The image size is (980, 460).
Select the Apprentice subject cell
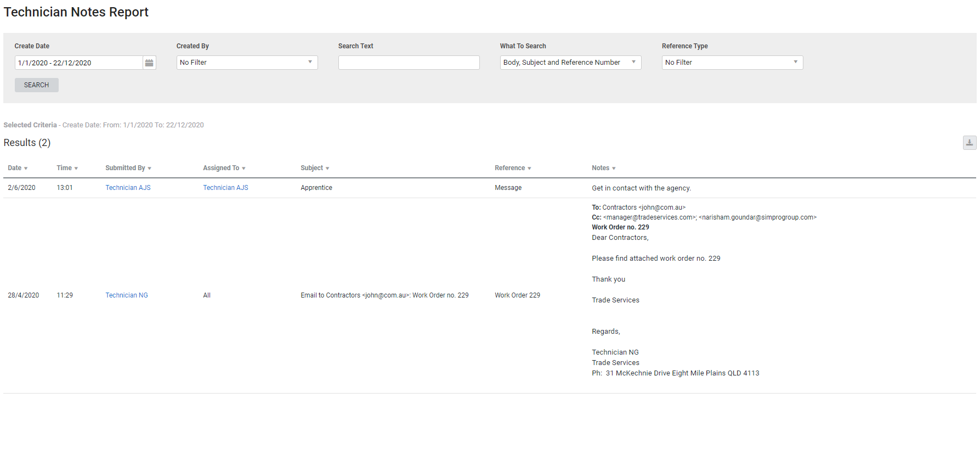pyautogui.click(x=316, y=188)
